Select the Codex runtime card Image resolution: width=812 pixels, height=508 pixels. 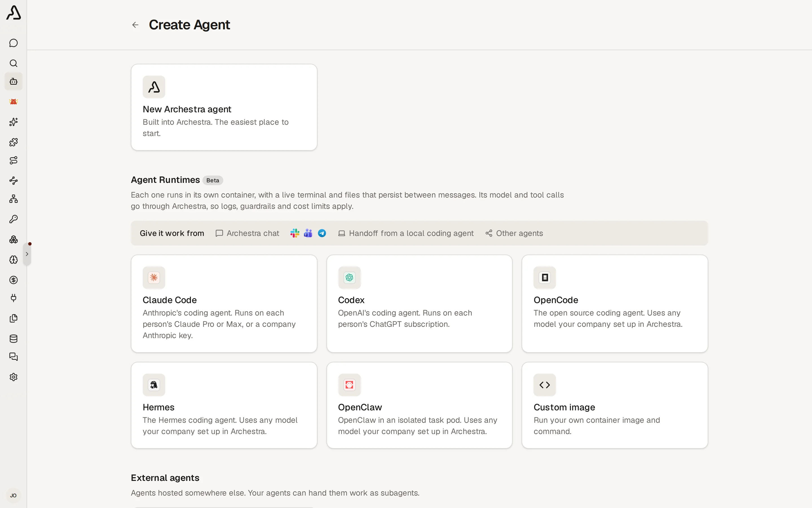click(x=420, y=303)
